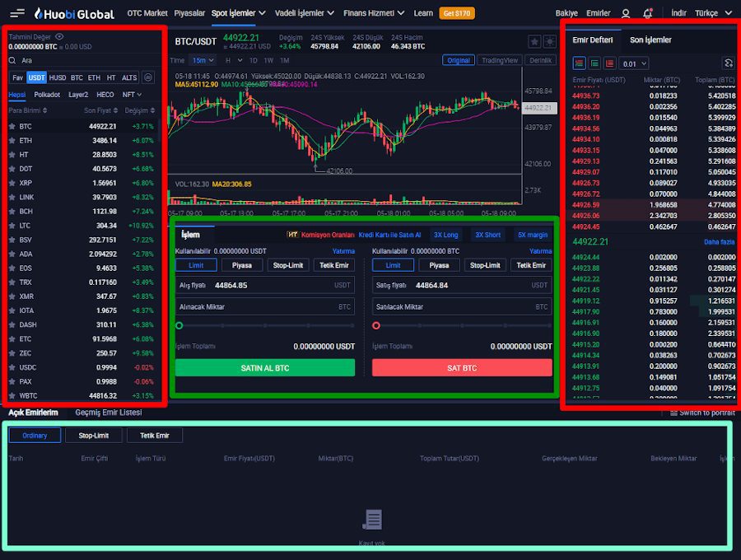Click the search magnifier icon
Viewport: 741px width, 560px height.
pyautogui.click(x=12, y=60)
